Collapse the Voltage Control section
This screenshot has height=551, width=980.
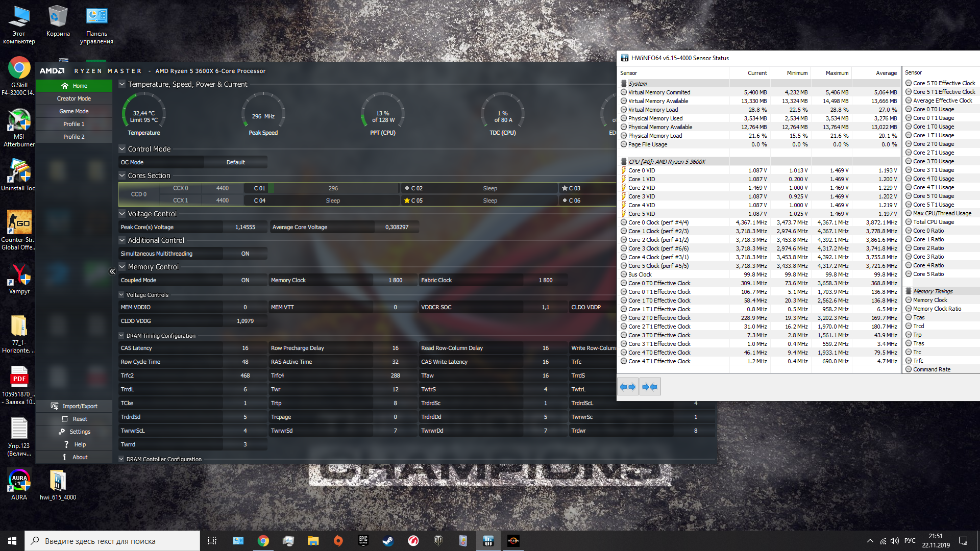click(x=122, y=214)
